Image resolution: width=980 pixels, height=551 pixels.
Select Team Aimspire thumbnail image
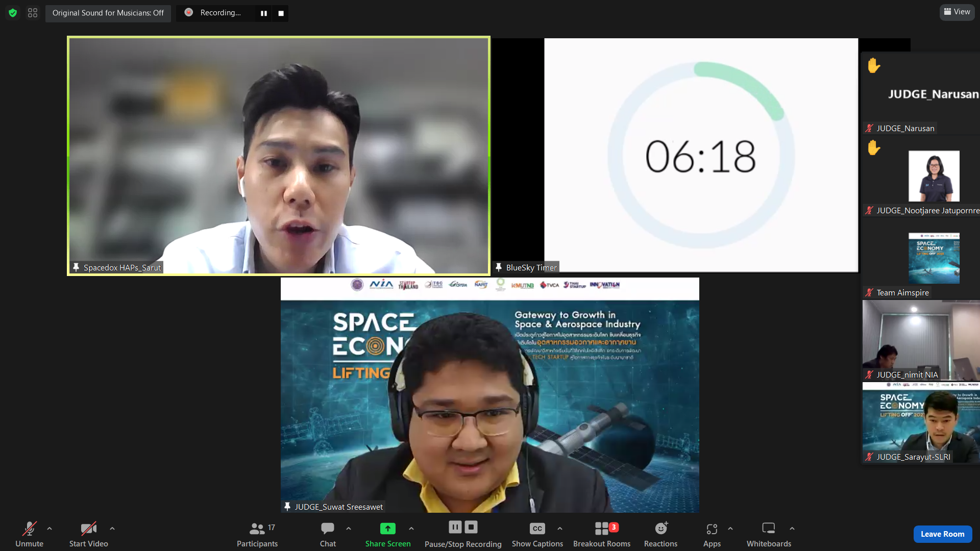(x=934, y=258)
